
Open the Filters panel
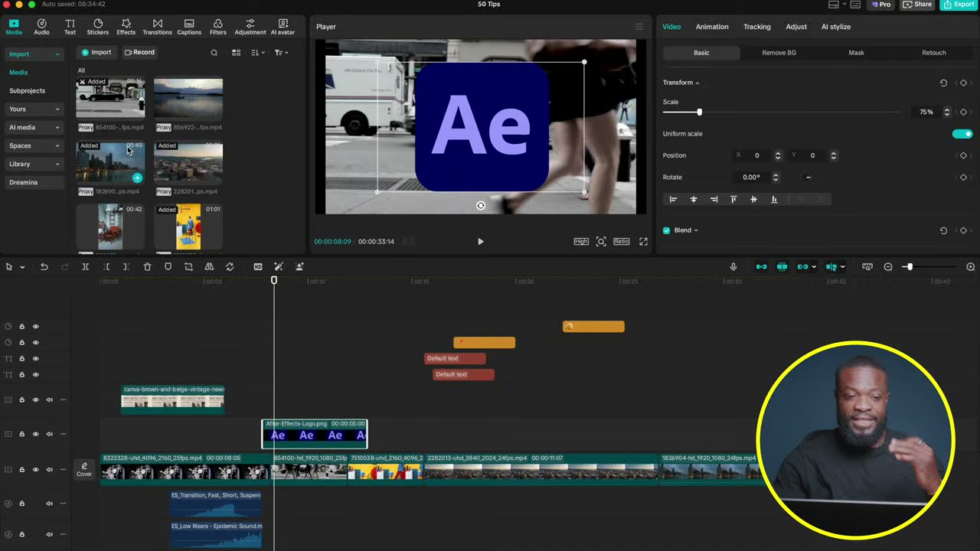click(218, 27)
